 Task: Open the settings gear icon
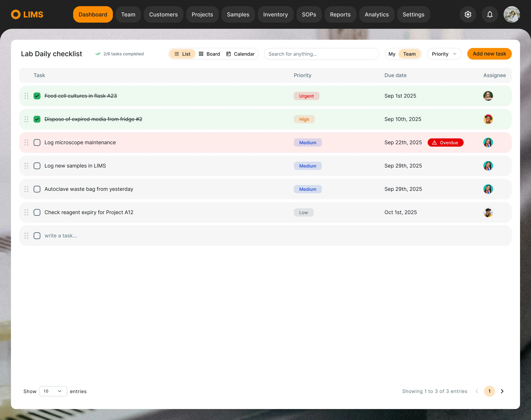pyautogui.click(x=468, y=15)
